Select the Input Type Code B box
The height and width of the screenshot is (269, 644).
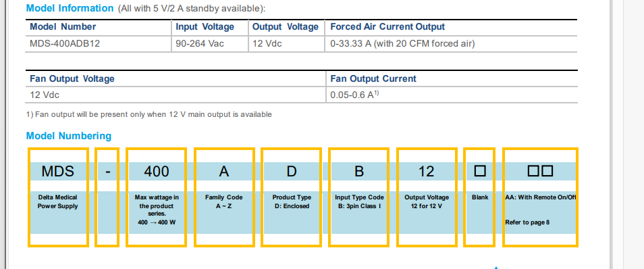pyautogui.click(x=359, y=197)
